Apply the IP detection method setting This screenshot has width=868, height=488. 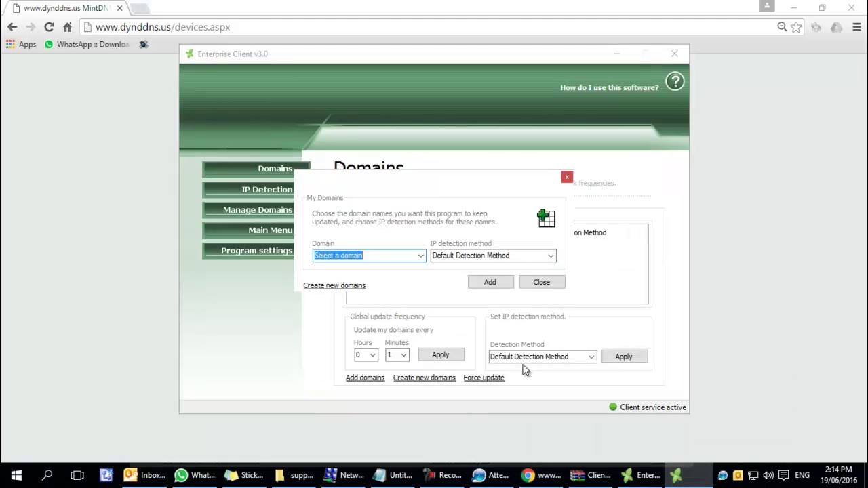[624, 357]
